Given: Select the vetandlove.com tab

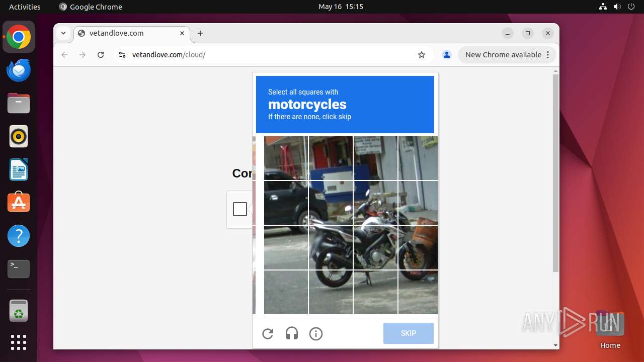Looking at the screenshot, I should point(132,33).
